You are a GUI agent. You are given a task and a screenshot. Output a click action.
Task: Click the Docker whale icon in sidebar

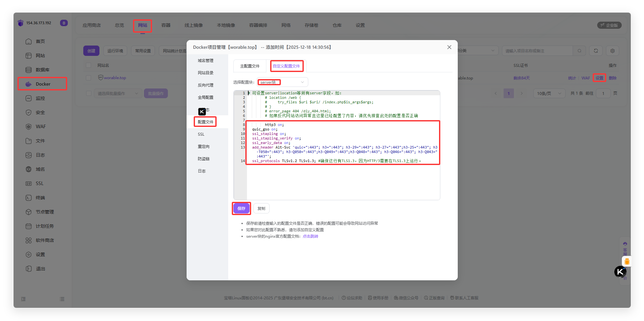click(29, 84)
